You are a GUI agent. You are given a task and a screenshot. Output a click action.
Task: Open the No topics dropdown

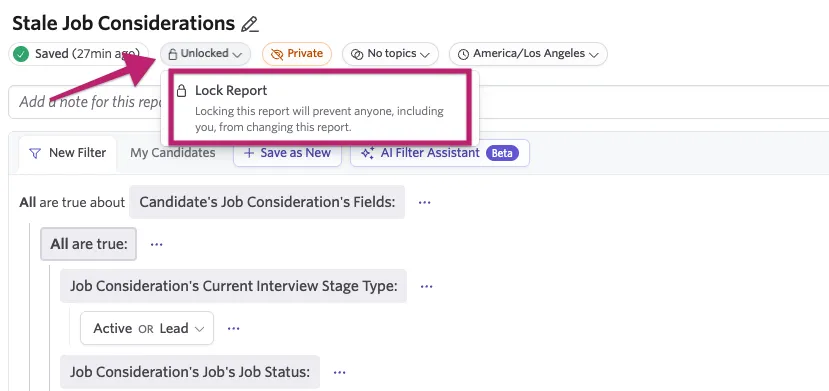pyautogui.click(x=390, y=54)
